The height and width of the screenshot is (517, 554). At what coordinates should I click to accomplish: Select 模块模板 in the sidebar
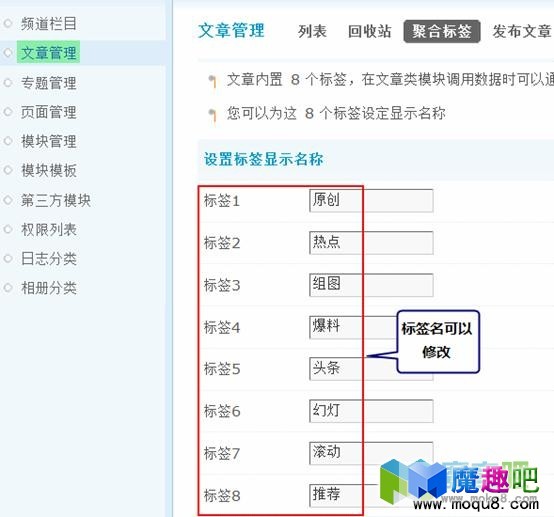pyautogui.click(x=48, y=171)
